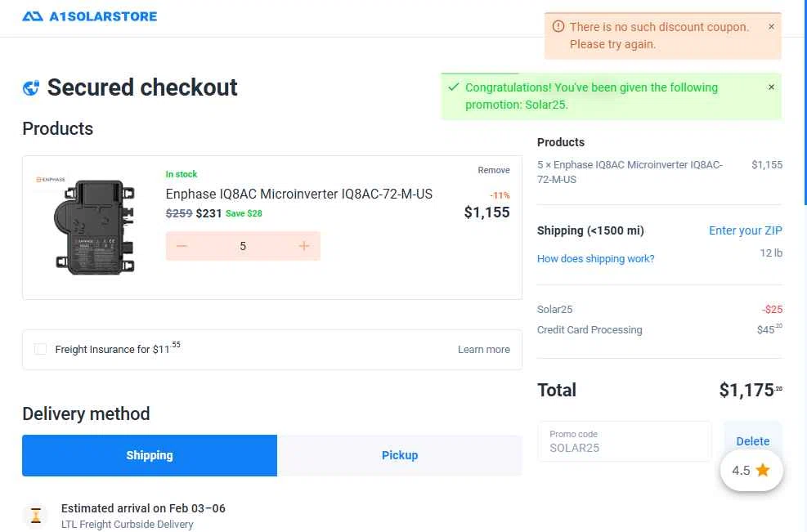Screen dimensions: 807x532
Task: Decrease microinverter quantity with minus button
Action: [182, 246]
